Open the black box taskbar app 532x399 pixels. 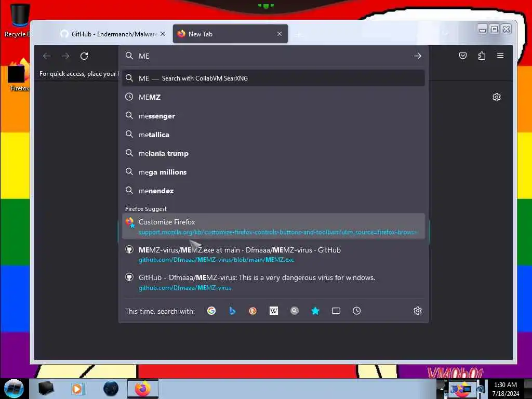point(46,389)
